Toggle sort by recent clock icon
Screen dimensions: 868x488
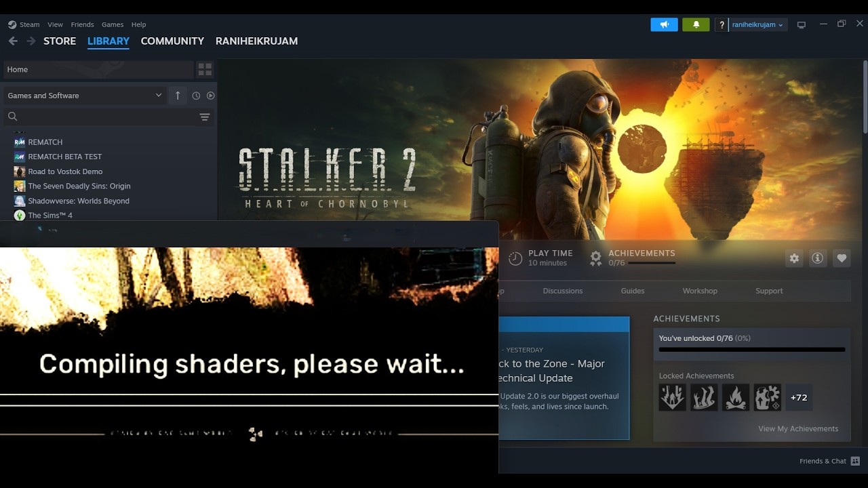[x=196, y=96]
